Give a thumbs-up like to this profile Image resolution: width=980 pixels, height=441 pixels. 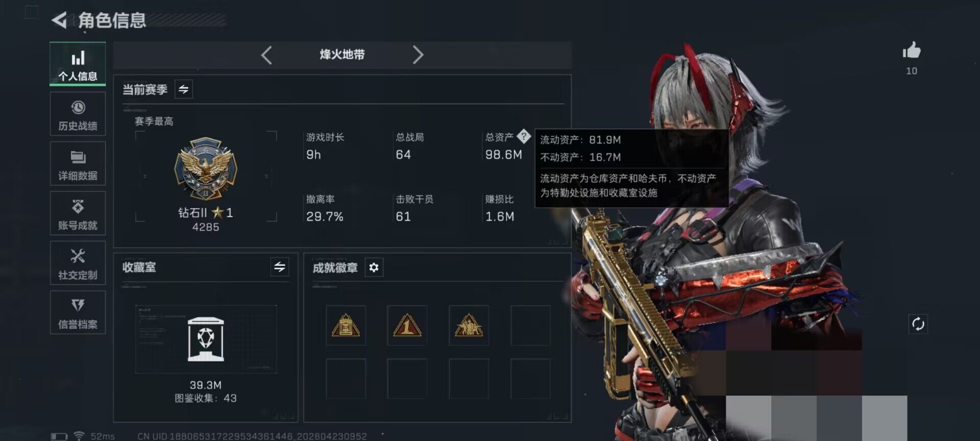pos(912,51)
